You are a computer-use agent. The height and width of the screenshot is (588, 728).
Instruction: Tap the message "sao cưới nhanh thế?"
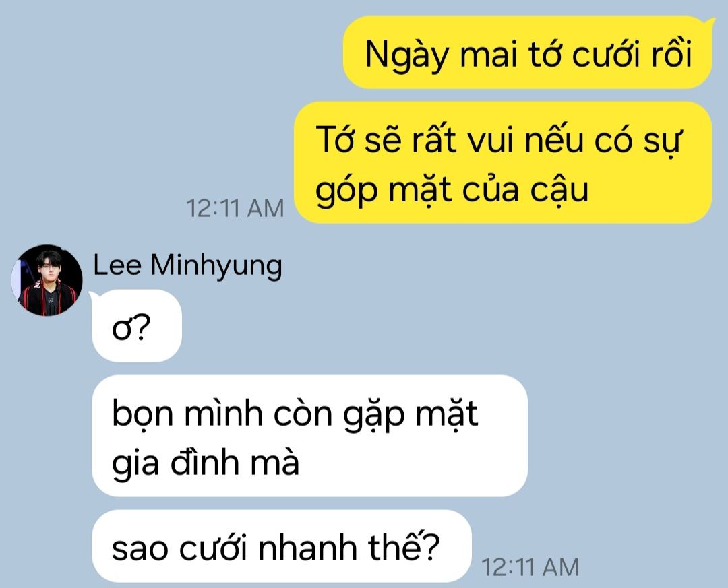[282, 546]
